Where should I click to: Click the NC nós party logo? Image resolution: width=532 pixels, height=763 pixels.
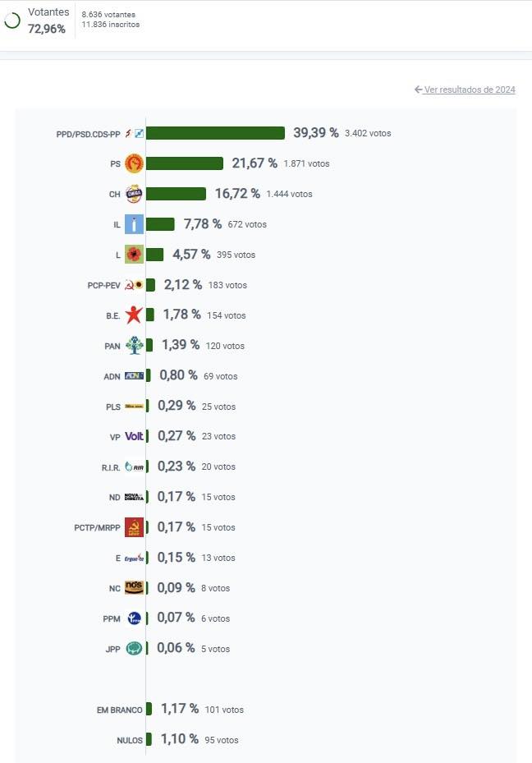pos(134,588)
